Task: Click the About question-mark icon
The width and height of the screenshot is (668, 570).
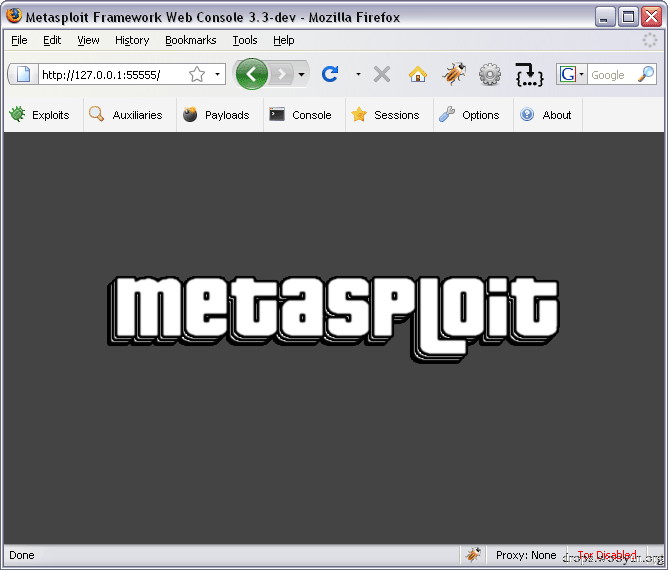Action: coord(527,115)
